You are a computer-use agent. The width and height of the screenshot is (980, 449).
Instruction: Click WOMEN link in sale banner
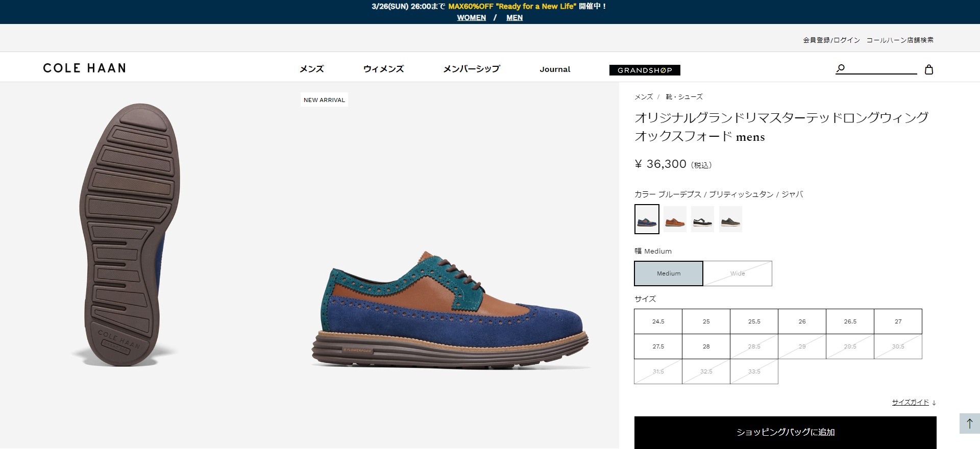(x=471, y=18)
